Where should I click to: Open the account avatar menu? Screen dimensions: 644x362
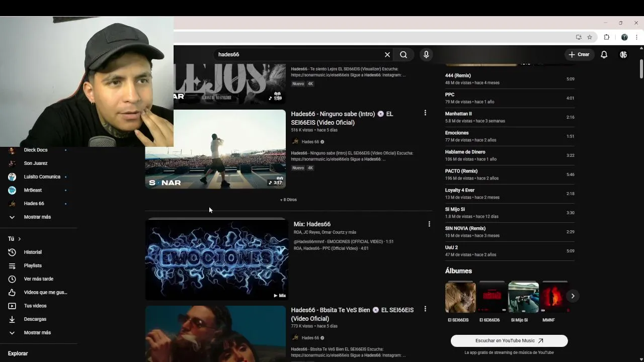pyautogui.click(x=623, y=54)
